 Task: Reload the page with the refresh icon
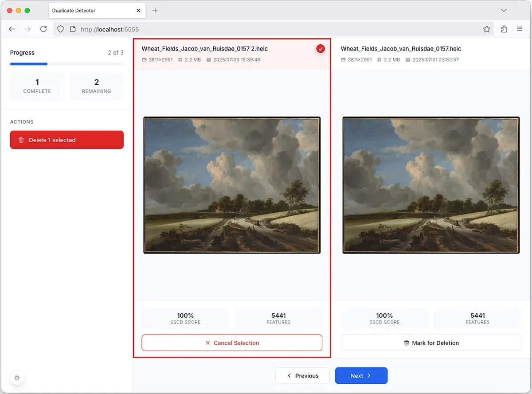tap(43, 29)
